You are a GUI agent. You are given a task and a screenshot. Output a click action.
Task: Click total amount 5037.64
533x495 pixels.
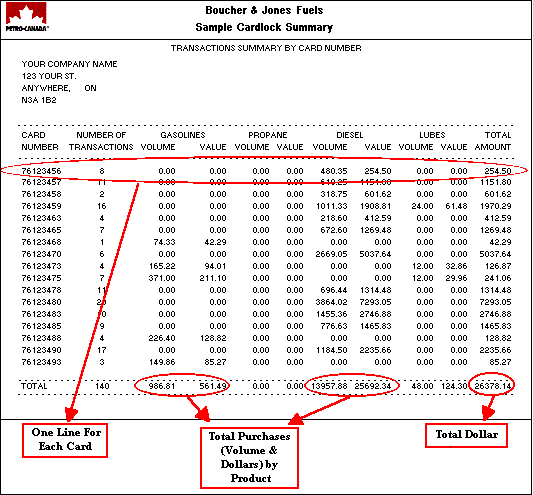pyautogui.click(x=495, y=254)
